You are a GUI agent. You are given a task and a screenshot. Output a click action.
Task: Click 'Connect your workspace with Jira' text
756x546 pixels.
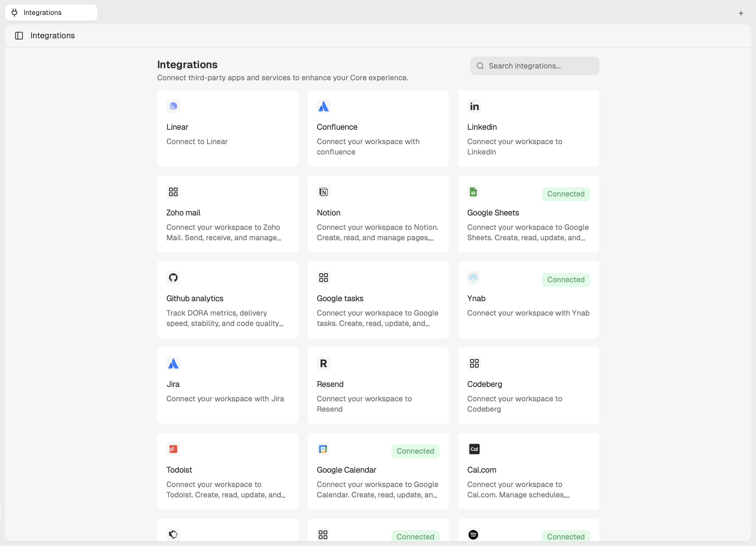[225, 399]
